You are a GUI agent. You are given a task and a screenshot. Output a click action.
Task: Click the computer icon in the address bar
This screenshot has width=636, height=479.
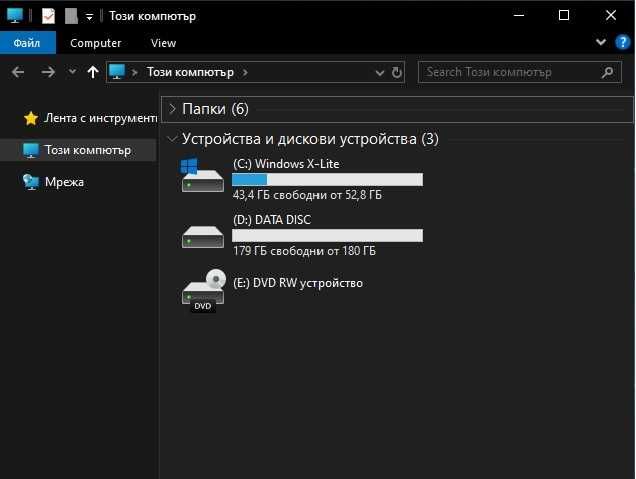(x=117, y=72)
